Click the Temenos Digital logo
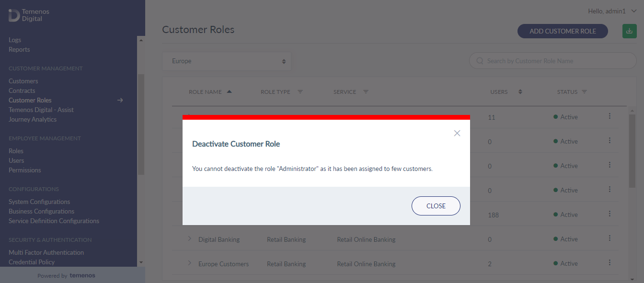Image resolution: width=644 pixels, height=283 pixels. (29, 15)
